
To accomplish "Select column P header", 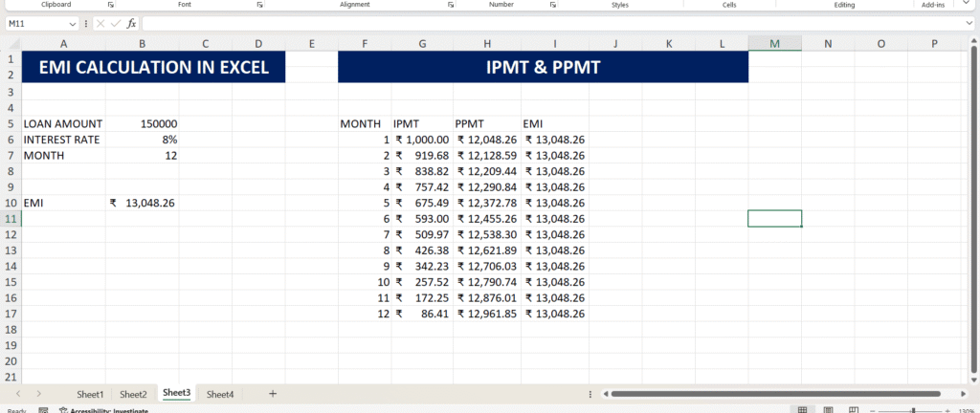I will (x=934, y=44).
